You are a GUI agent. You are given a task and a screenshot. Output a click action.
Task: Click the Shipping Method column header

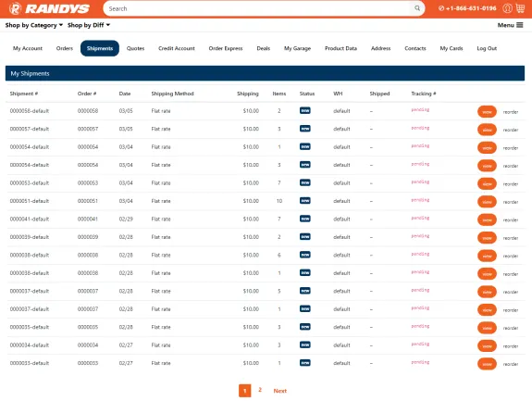[172, 94]
